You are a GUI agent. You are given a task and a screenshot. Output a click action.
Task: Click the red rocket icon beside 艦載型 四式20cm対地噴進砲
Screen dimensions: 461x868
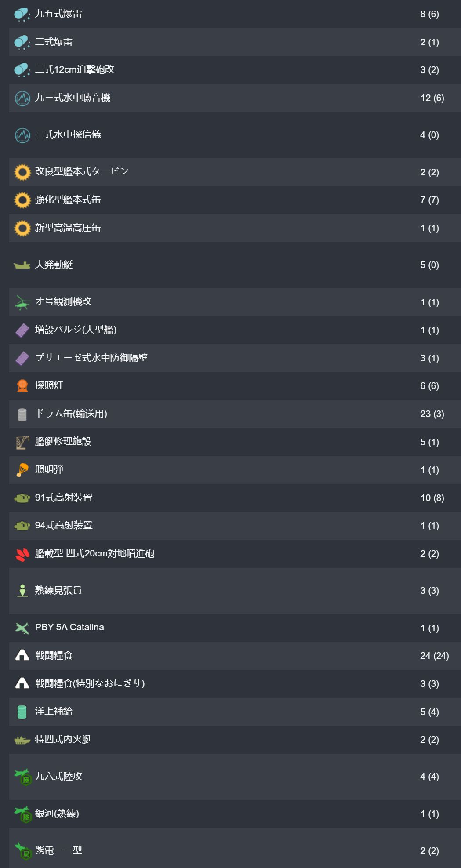pos(22,554)
